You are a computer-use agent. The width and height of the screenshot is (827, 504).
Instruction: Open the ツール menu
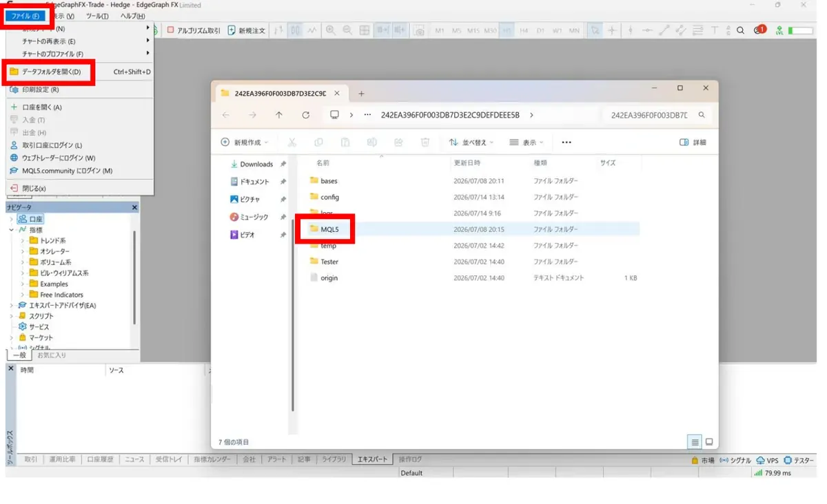[x=97, y=16]
